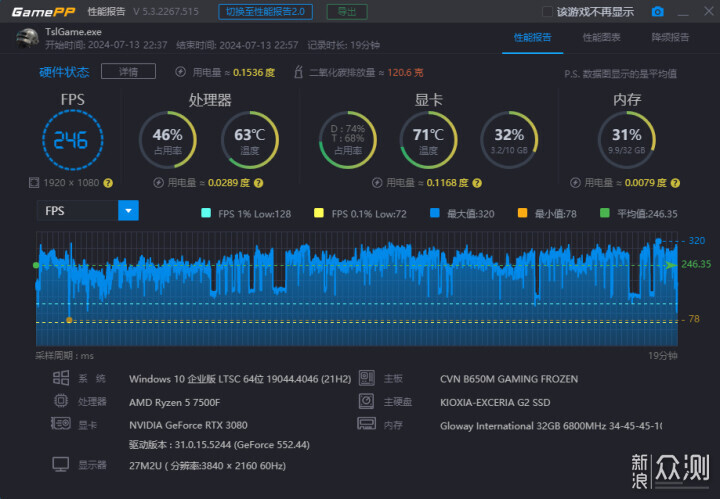
Task: Click the orange minimum FPS point on chart
Action: tap(69, 320)
